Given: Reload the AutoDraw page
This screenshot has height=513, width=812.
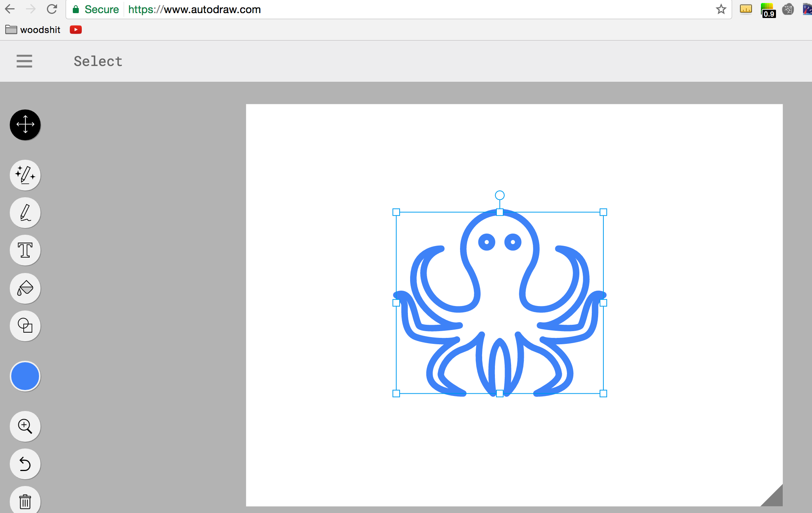Looking at the screenshot, I should 52,9.
